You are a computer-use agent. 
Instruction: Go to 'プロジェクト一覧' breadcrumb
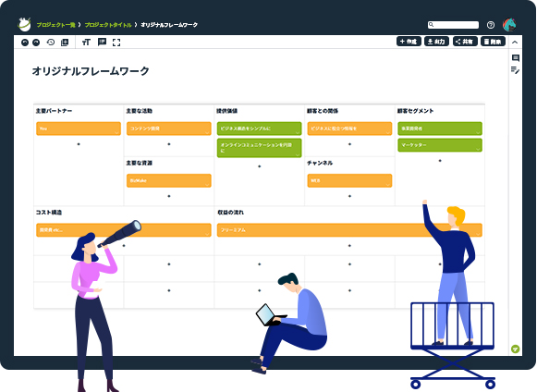pyautogui.click(x=55, y=25)
